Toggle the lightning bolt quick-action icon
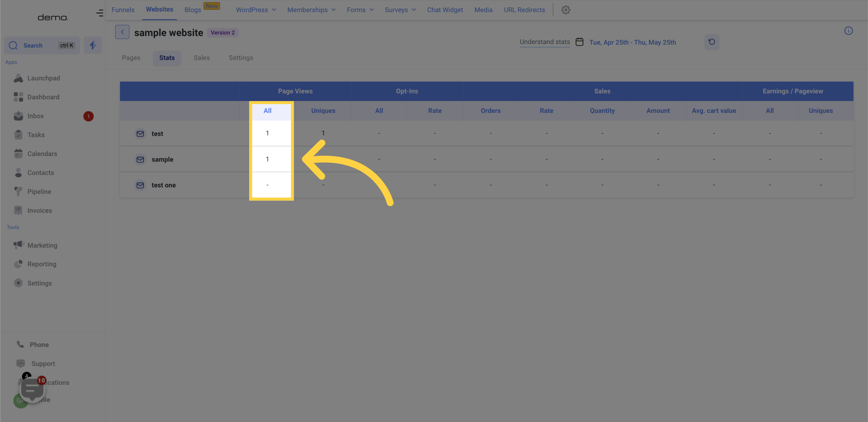The height and width of the screenshot is (422, 868). [x=92, y=45]
